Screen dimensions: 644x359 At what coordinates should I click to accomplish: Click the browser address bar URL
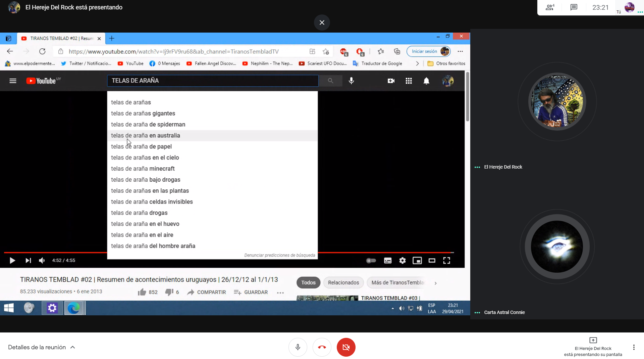[174, 51]
